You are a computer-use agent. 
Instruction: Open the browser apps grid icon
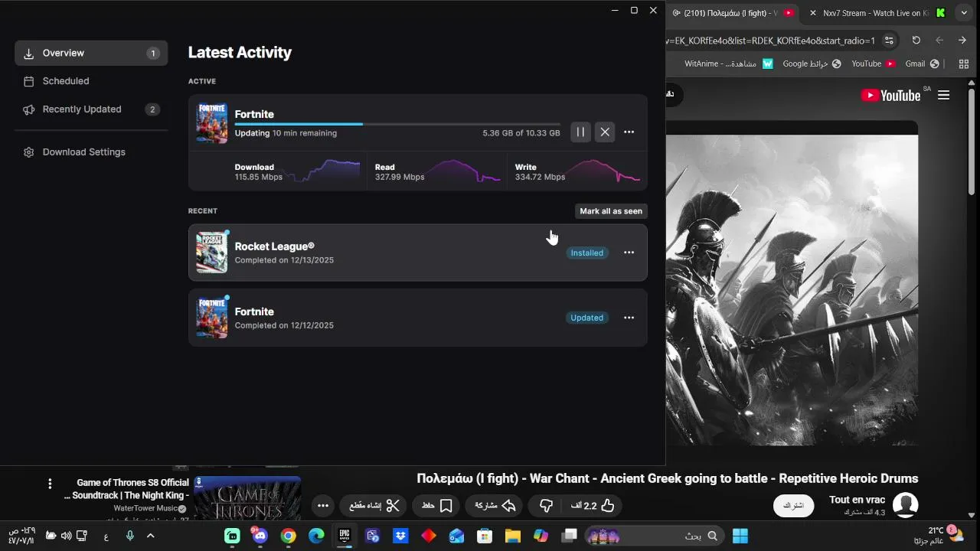(964, 64)
